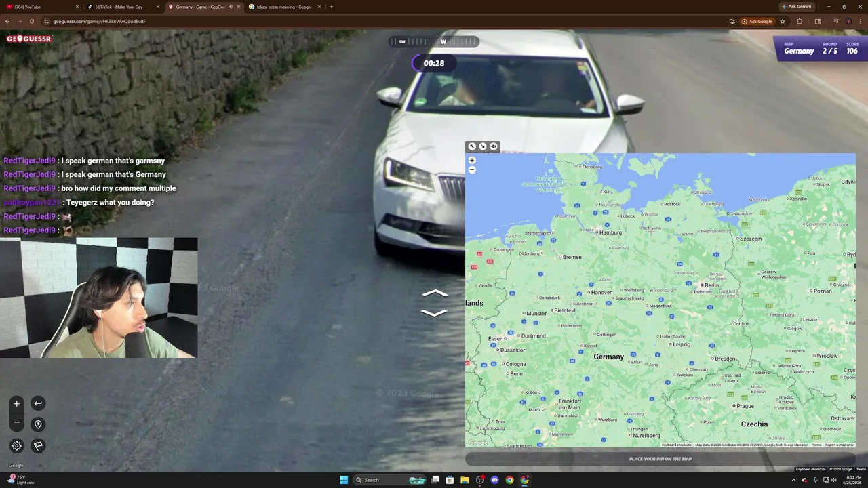
Task: Zoom out on the guess map
Action: tap(472, 169)
